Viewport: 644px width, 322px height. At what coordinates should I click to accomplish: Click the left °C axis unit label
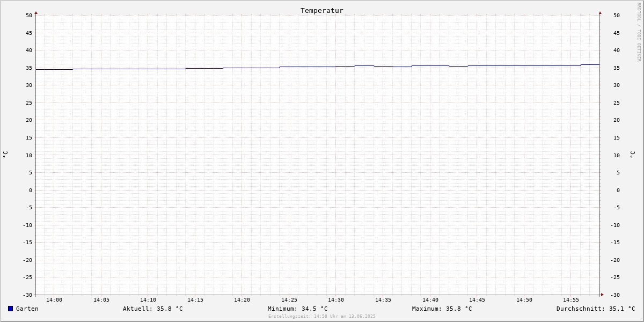click(x=5, y=155)
